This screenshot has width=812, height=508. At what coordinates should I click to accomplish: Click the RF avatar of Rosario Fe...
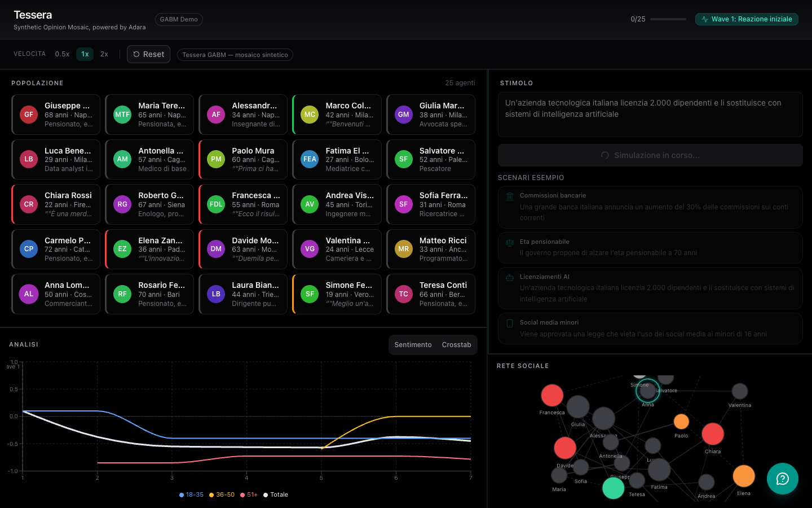(x=122, y=294)
